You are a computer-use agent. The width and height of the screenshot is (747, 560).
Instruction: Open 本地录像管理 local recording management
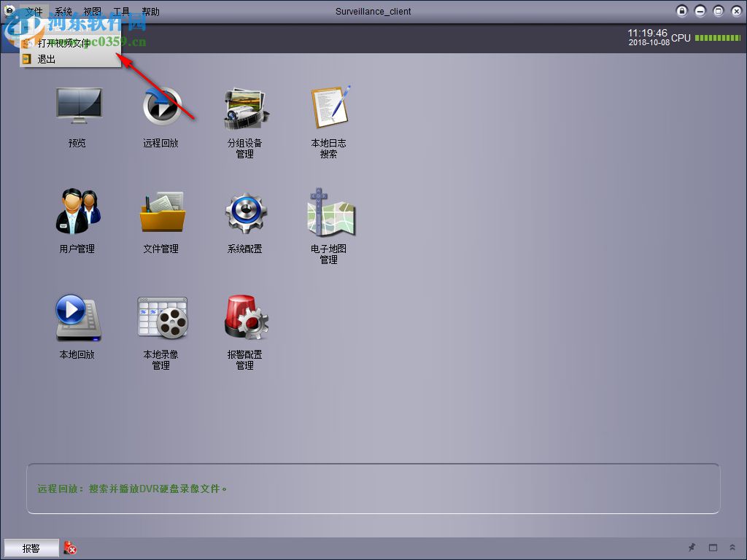[x=163, y=318]
